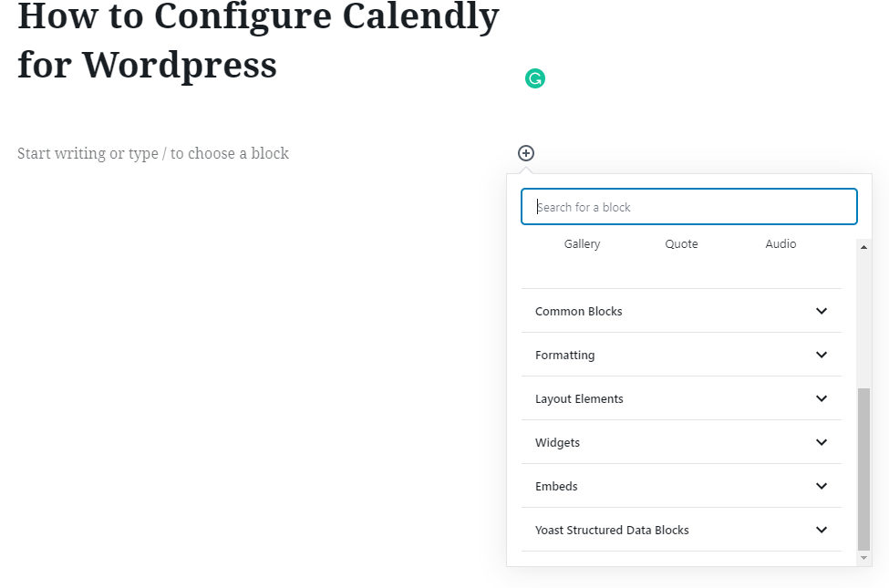Focus the Search for a block field
This screenshot has height=588, width=889.
689,207
